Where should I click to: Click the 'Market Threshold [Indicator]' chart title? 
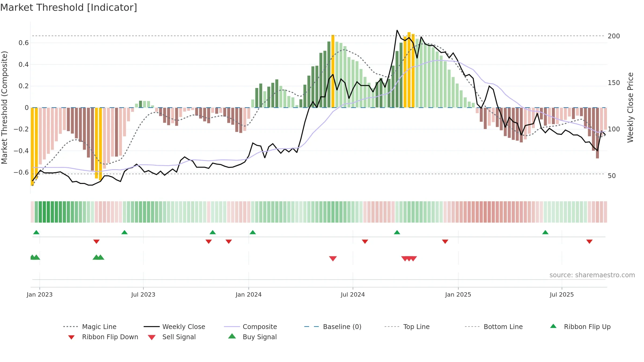(x=69, y=8)
